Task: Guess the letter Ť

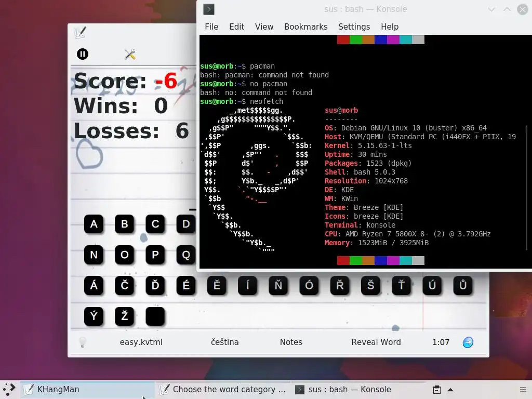Action: click(402, 285)
